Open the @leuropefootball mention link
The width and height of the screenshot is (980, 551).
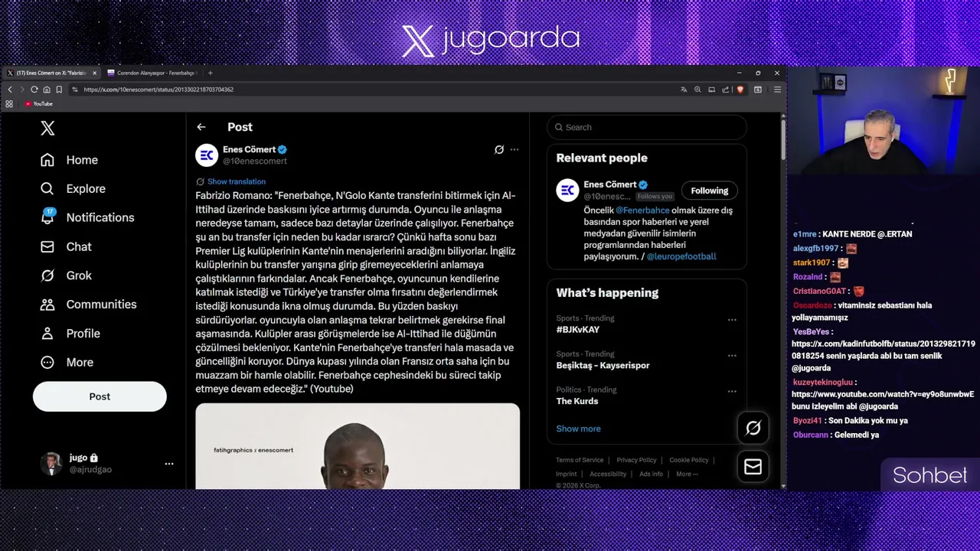point(681,256)
